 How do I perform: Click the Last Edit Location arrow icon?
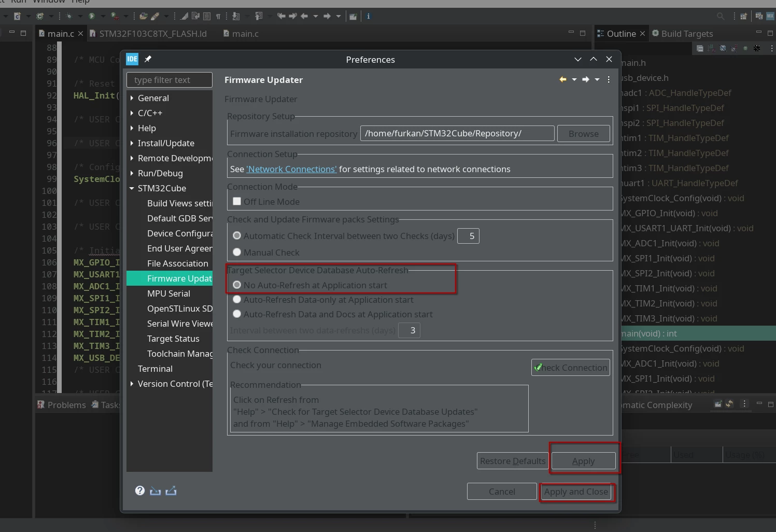[x=281, y=16]
